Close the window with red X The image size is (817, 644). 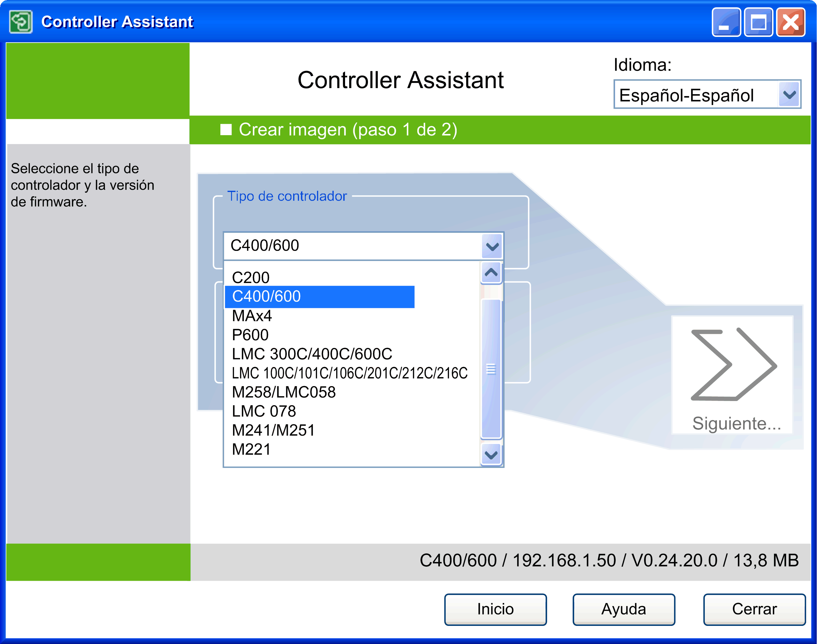pos(790,22)
